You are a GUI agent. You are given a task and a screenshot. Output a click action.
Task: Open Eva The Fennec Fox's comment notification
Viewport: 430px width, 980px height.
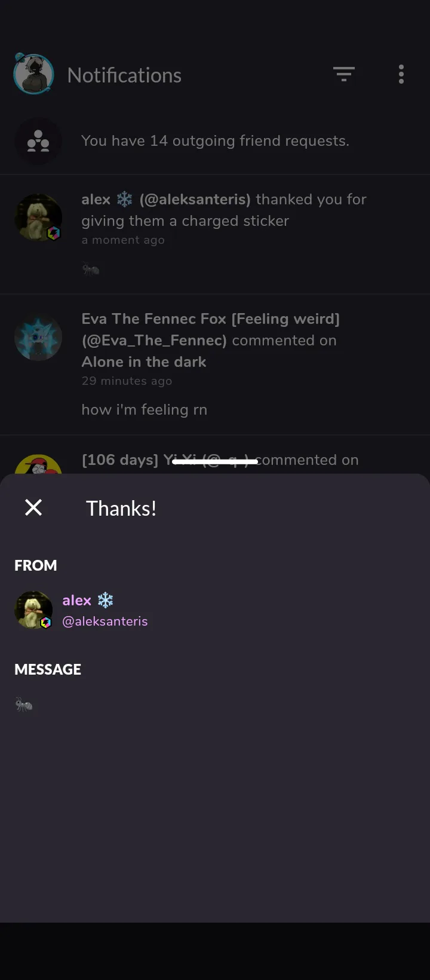[x=215, y=365]
